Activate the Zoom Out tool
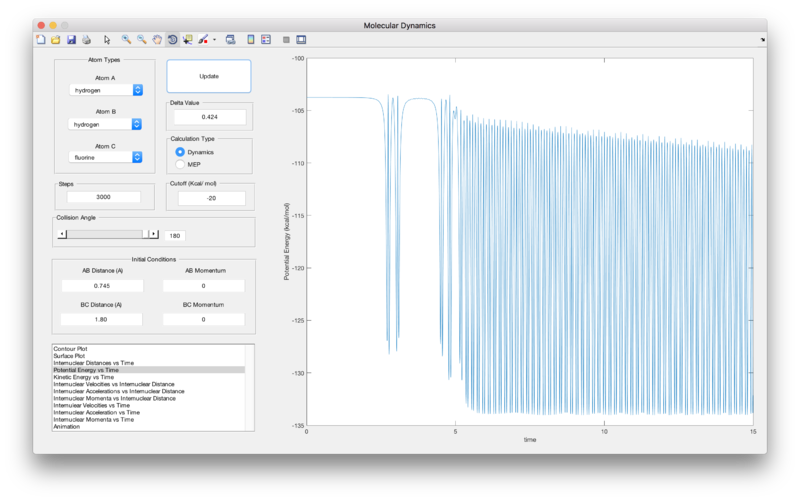The width and height of the screenshot is (800, 501). tap(141, 40)
